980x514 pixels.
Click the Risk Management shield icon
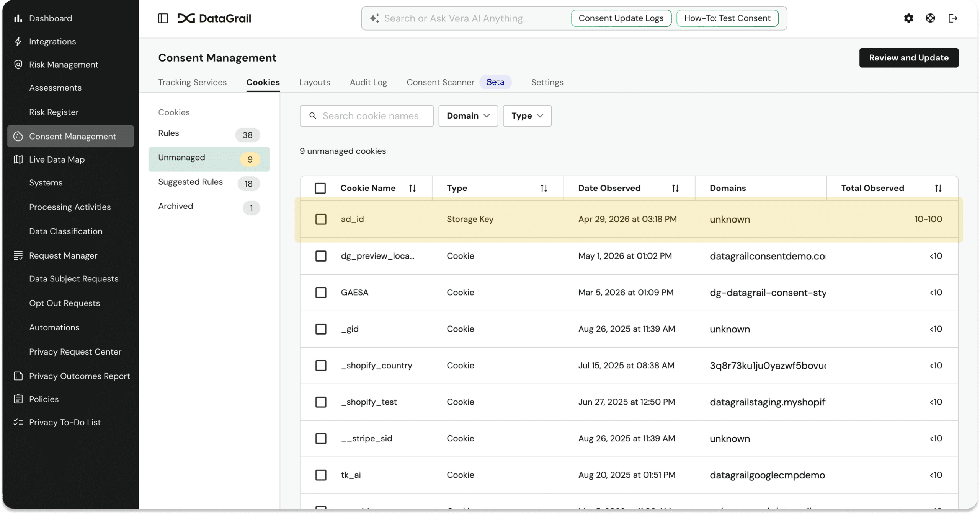point(18,64)
